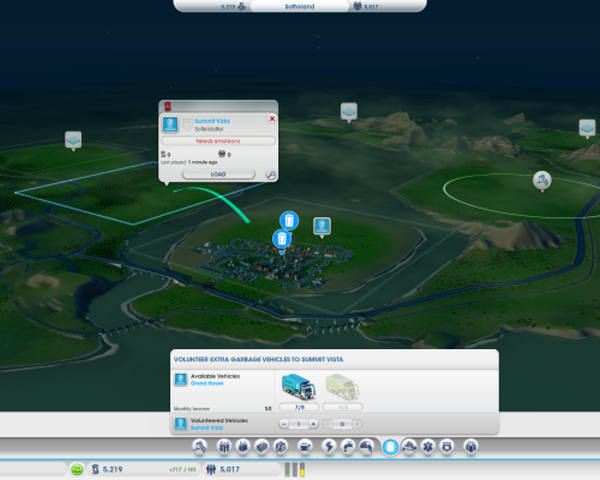Click the garbage truck count field showing 1
600x480 pixels.
tap(298, 424)
